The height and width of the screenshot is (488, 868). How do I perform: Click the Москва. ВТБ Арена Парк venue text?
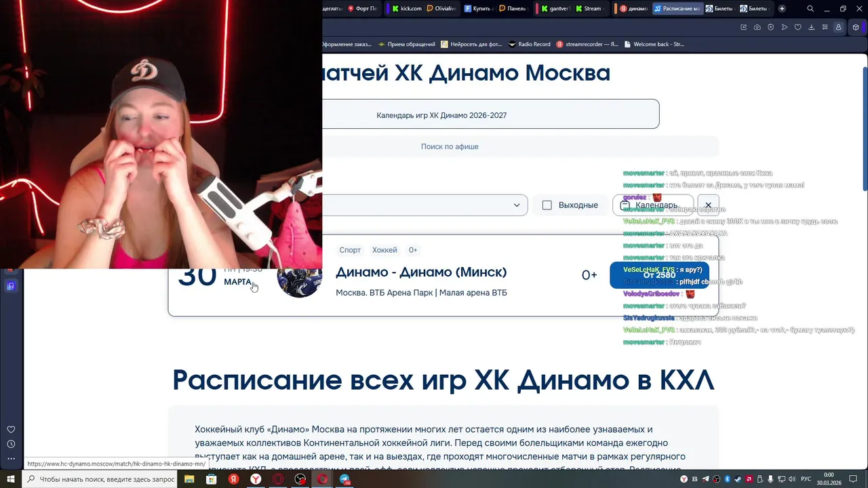point(421,293)
